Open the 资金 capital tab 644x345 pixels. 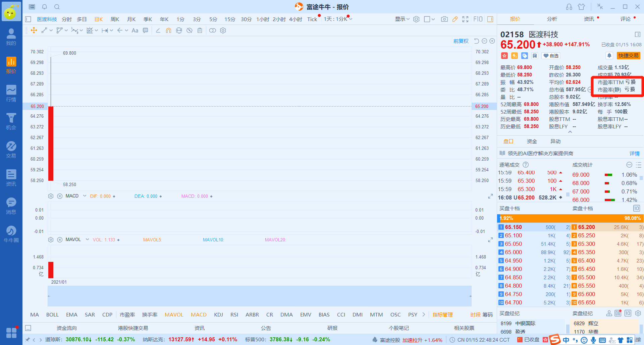pos(532,141)
